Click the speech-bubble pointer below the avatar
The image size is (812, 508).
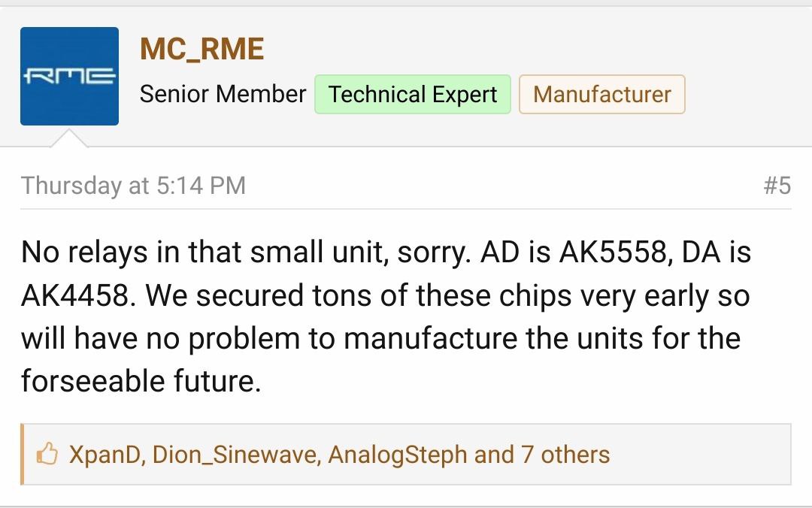click(x=69, y=138)
